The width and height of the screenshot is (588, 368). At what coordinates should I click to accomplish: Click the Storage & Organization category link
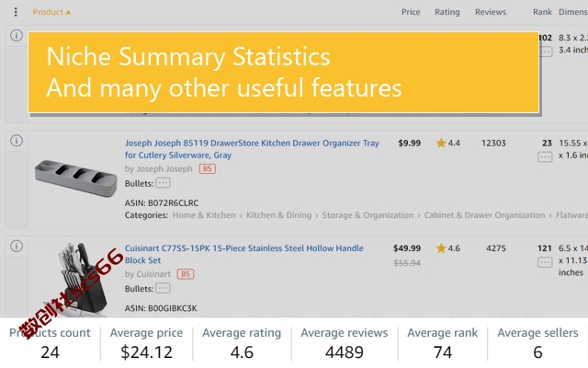click(x=367, y=215)
